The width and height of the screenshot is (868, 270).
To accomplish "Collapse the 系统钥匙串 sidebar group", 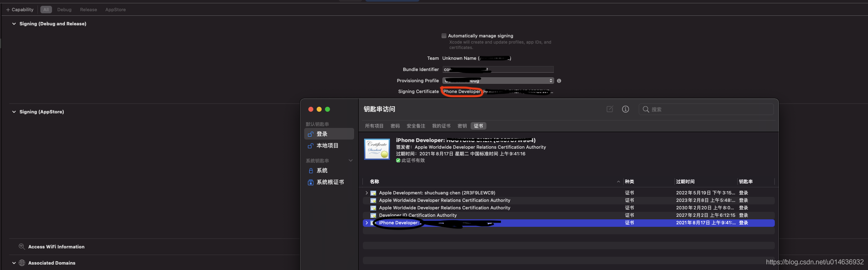I will 350,161.
